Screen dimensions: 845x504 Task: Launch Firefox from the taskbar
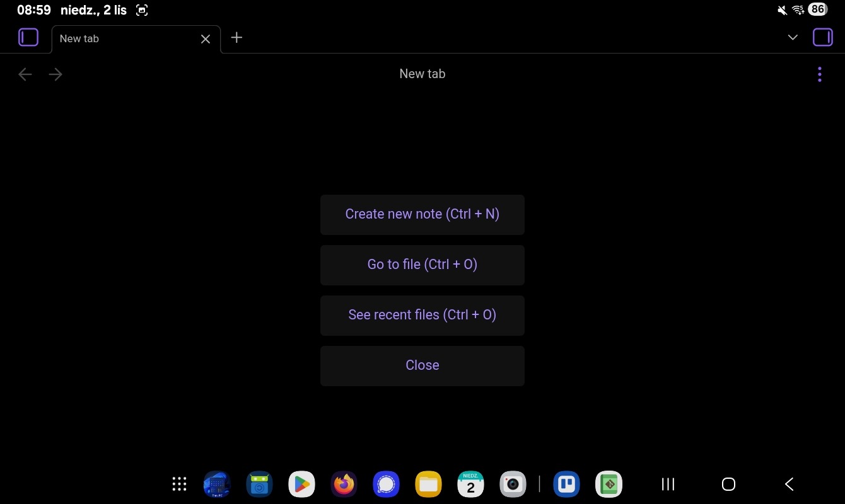(344, 484)
